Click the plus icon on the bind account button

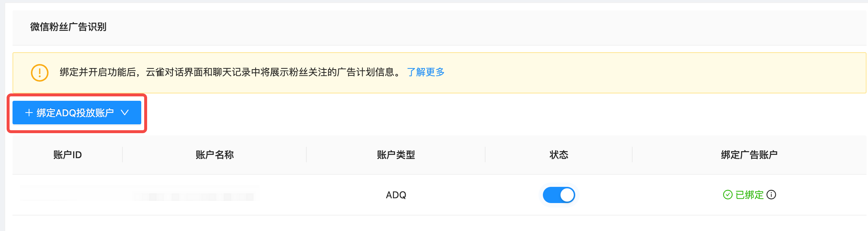coord(29,112)
